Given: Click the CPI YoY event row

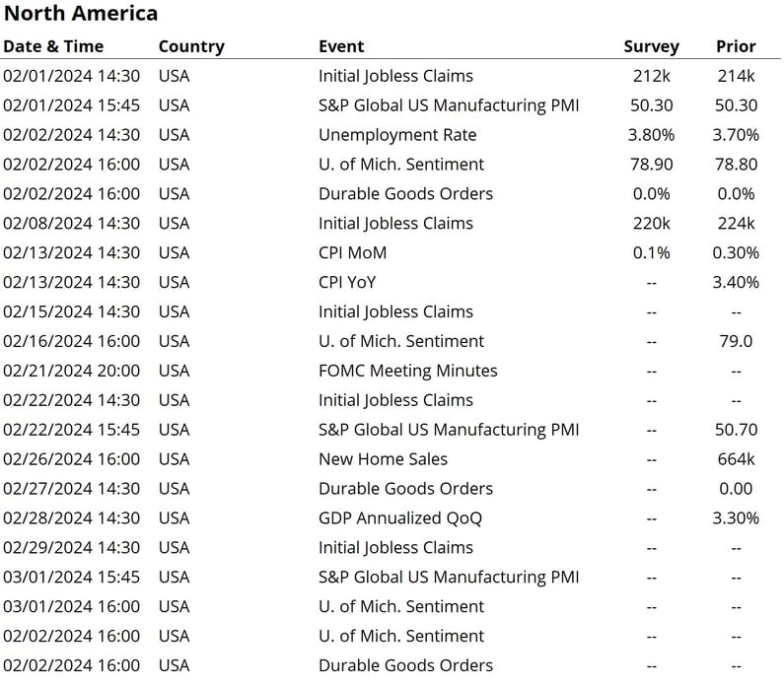Looking at the screenshot, I should (391, 282).
